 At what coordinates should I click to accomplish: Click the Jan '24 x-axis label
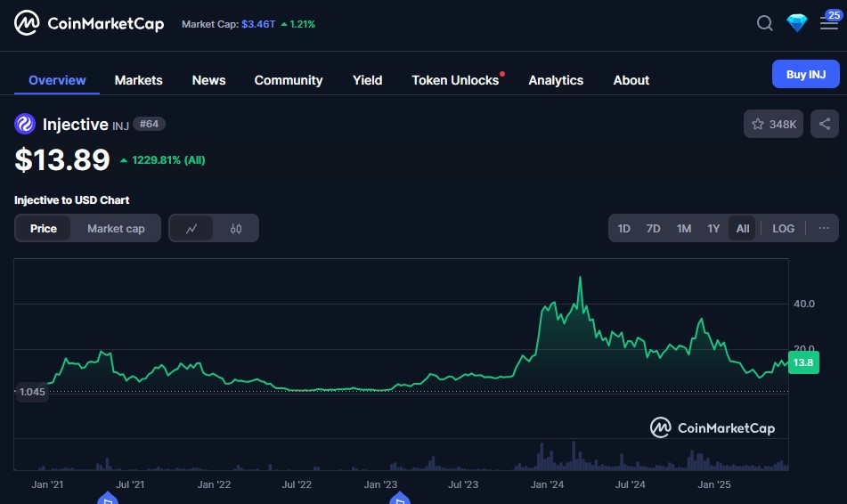point(547,484)
